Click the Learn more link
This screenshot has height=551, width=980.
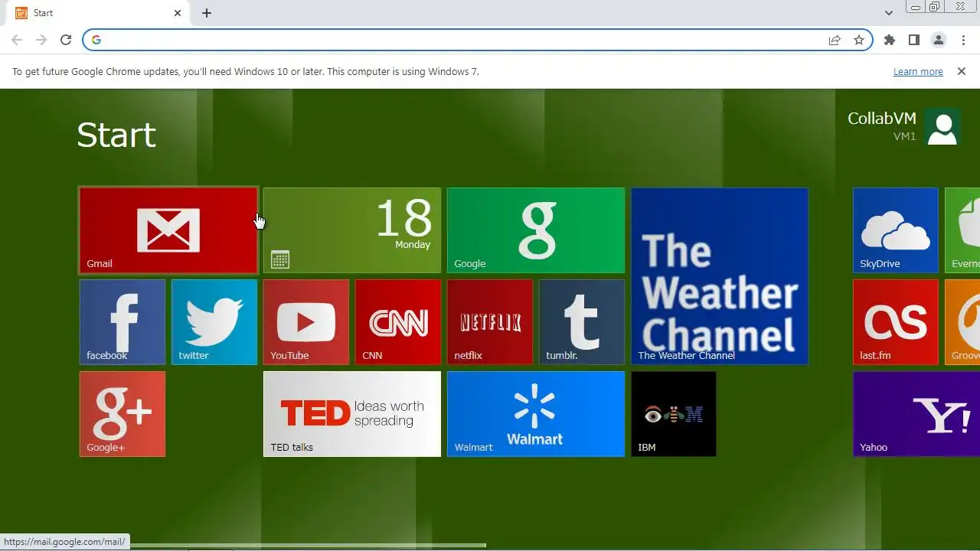(918, 71)
